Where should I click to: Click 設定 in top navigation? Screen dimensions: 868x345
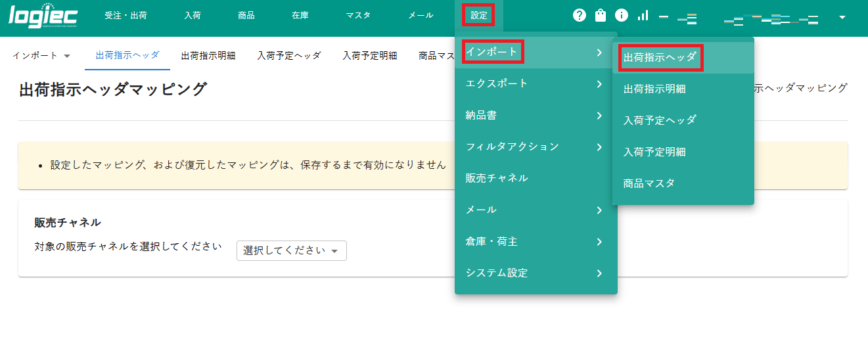tap(479, 15)
